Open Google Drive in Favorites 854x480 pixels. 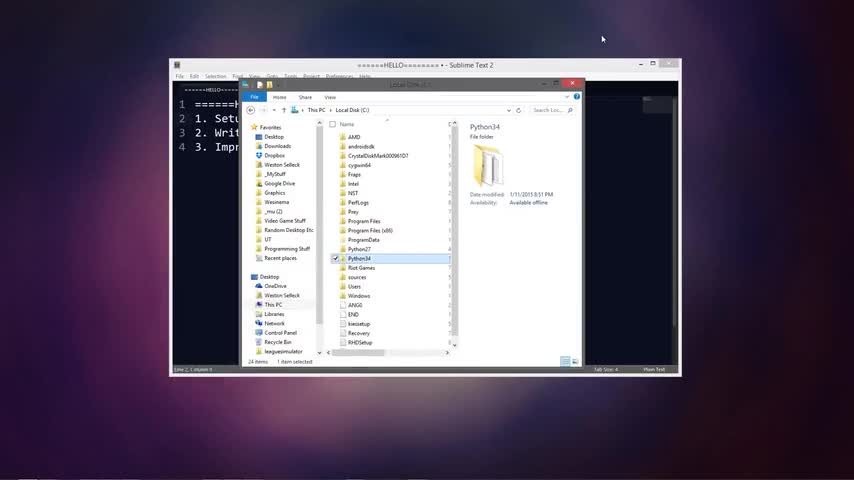point(279,184)
